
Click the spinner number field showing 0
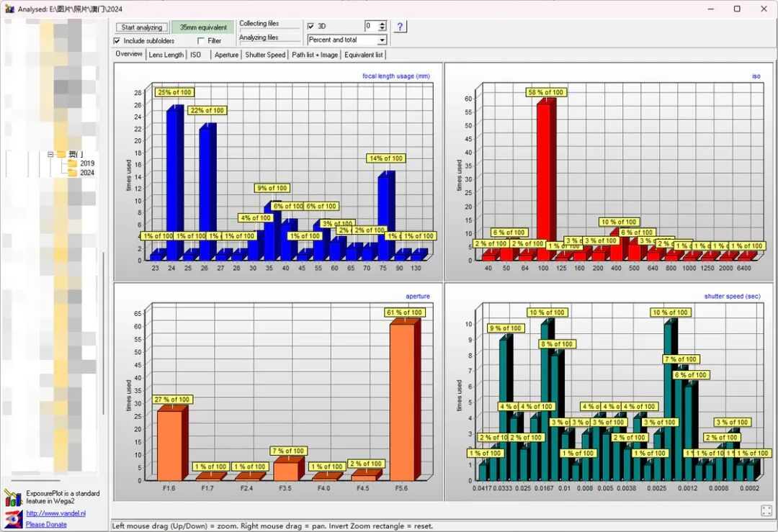point(371,27)
